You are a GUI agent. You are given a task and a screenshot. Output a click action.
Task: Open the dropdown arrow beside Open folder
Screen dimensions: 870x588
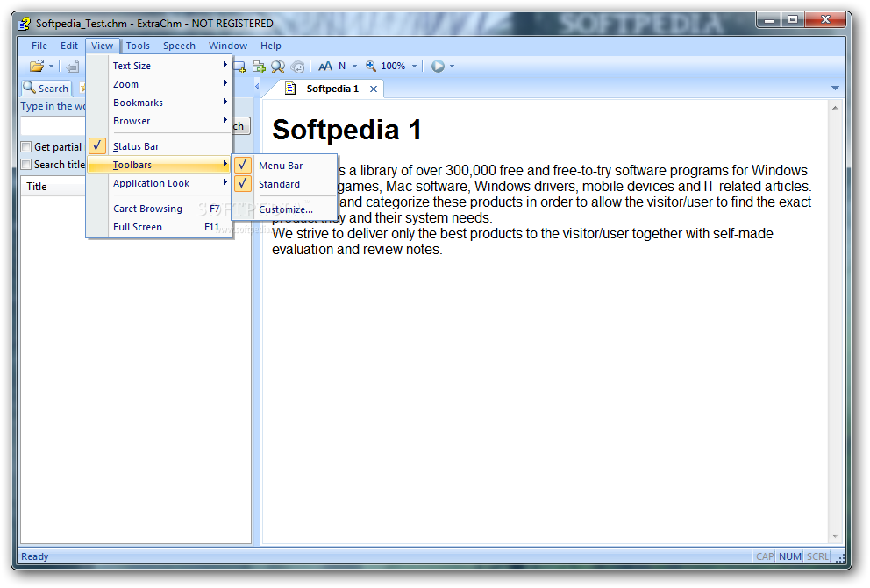[x=51, y=67]
